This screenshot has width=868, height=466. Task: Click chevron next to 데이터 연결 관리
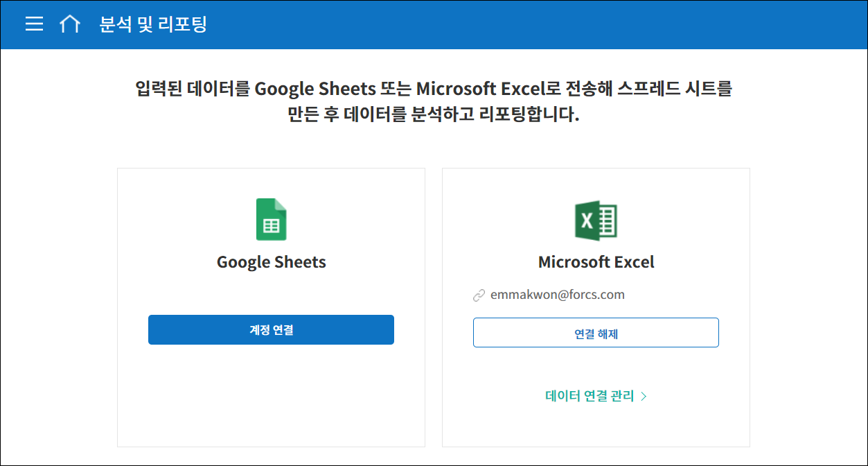[644, 396]
